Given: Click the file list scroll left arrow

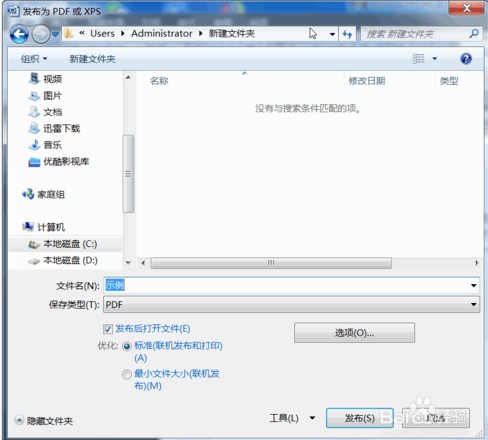Looking at the screenshot, I should (143, 263).
